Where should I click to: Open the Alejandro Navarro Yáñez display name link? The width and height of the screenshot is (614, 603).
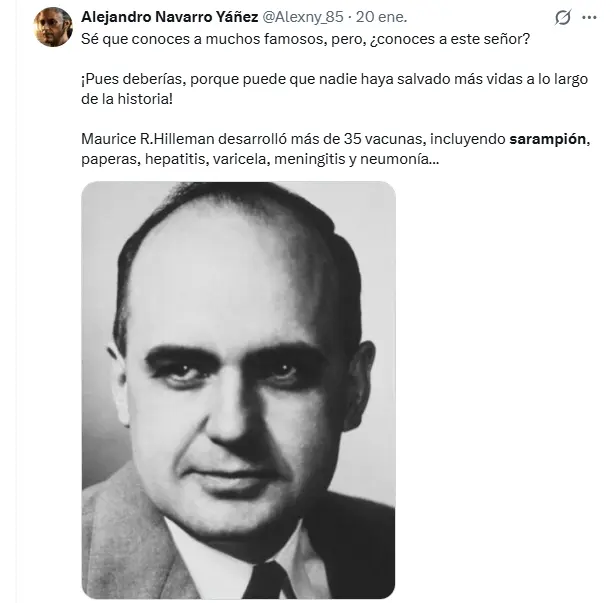(x=170, y=17)
